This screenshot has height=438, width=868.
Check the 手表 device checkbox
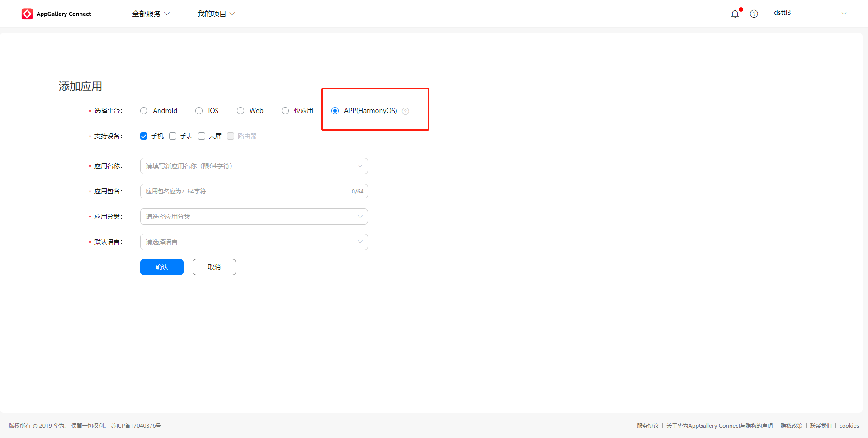[173, 136]
